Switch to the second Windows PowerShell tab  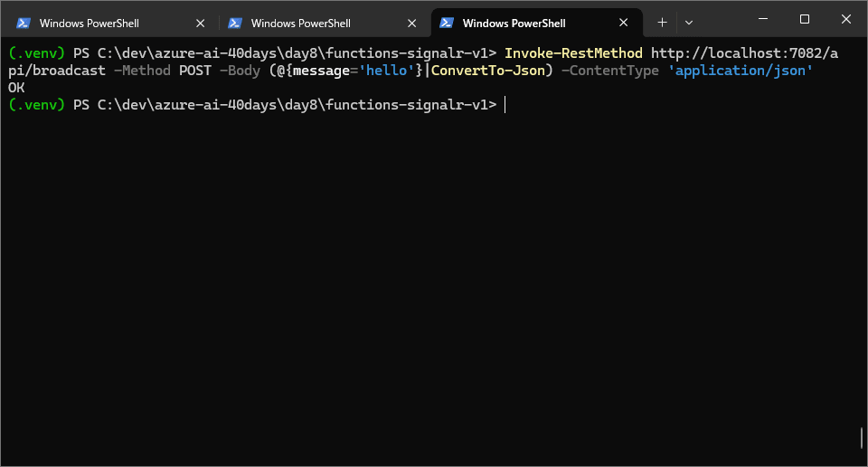[324, 23]
